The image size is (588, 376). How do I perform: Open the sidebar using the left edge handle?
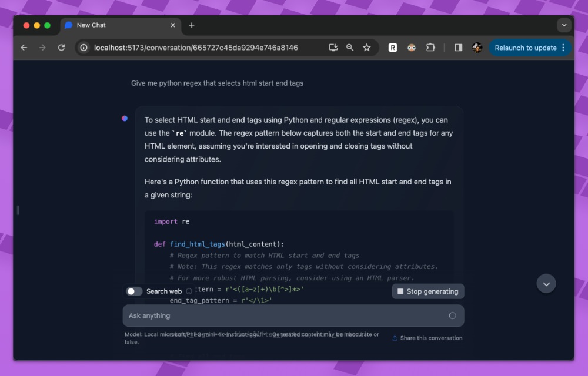point(18,210)
